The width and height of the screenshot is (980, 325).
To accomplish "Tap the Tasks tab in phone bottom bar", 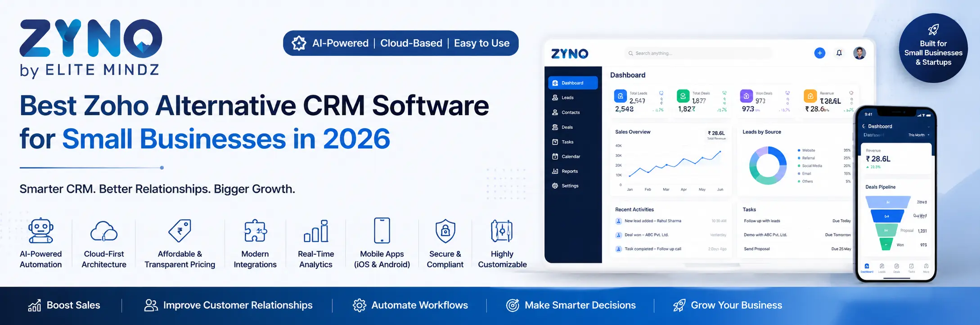I will 912,268.
